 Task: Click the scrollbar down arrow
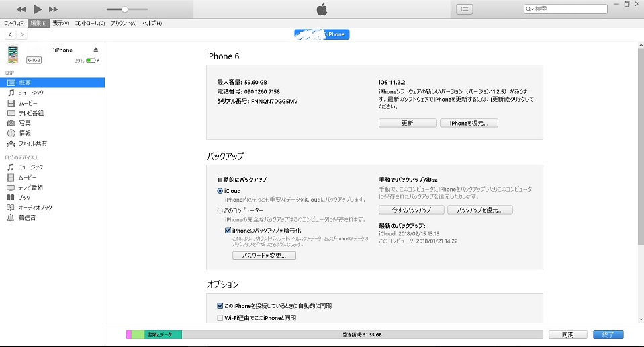[641, 319]
